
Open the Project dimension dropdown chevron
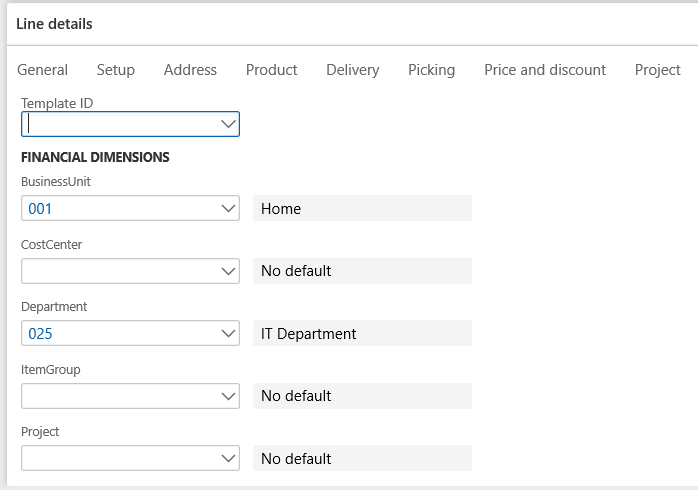[x=228, y=458]
